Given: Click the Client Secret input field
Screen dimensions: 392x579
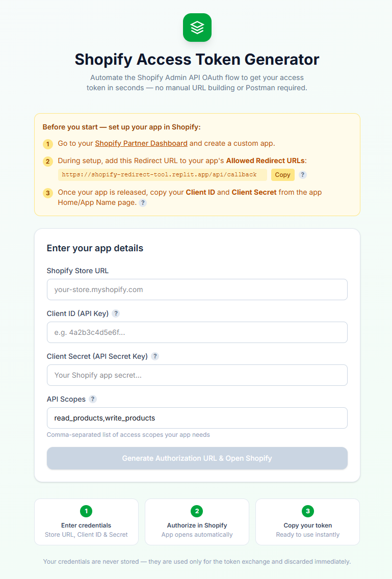Looking at the screenshot, I should click(x=197, y=375).
